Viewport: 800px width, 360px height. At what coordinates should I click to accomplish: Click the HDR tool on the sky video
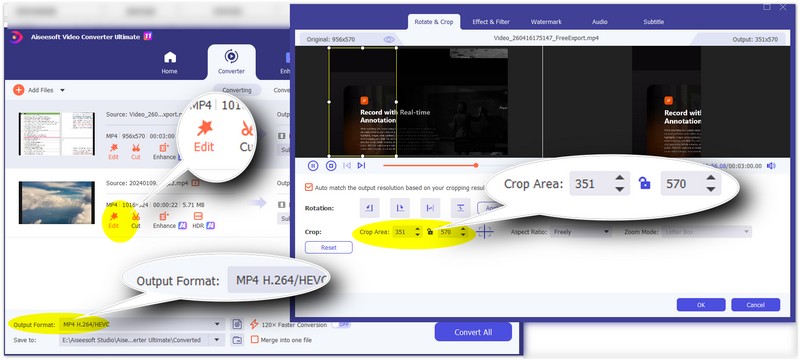[x=198, y=220]
